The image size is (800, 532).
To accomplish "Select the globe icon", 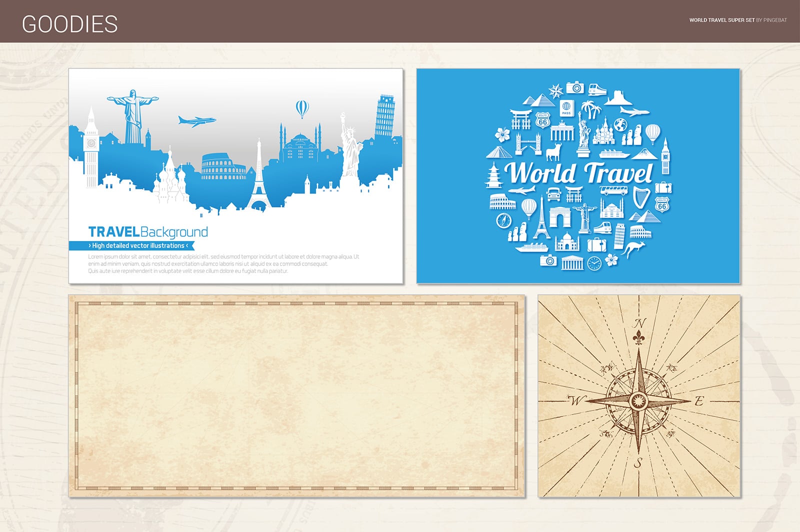I will point(620,124).
